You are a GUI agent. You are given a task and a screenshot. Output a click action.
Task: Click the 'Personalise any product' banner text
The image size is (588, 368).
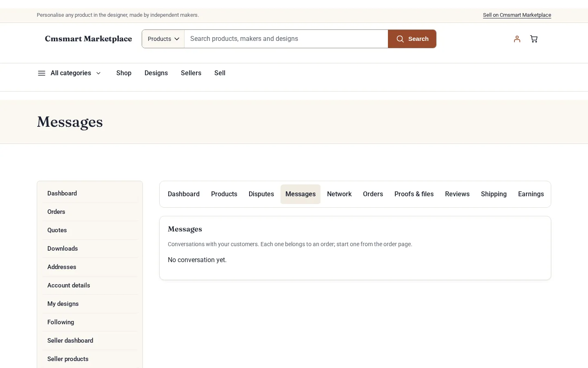point(118,15)
